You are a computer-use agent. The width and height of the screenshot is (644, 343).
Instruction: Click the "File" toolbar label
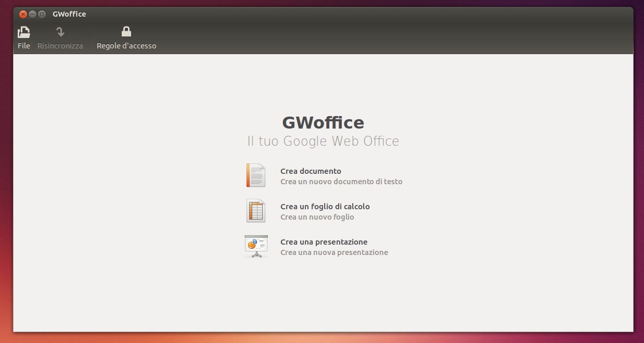[x=24, y=46]
